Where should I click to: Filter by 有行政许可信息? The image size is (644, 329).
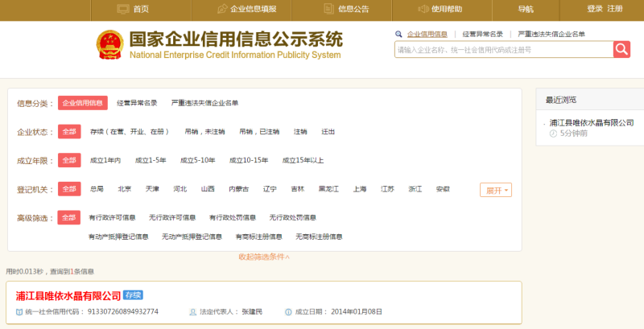point(112,217)
